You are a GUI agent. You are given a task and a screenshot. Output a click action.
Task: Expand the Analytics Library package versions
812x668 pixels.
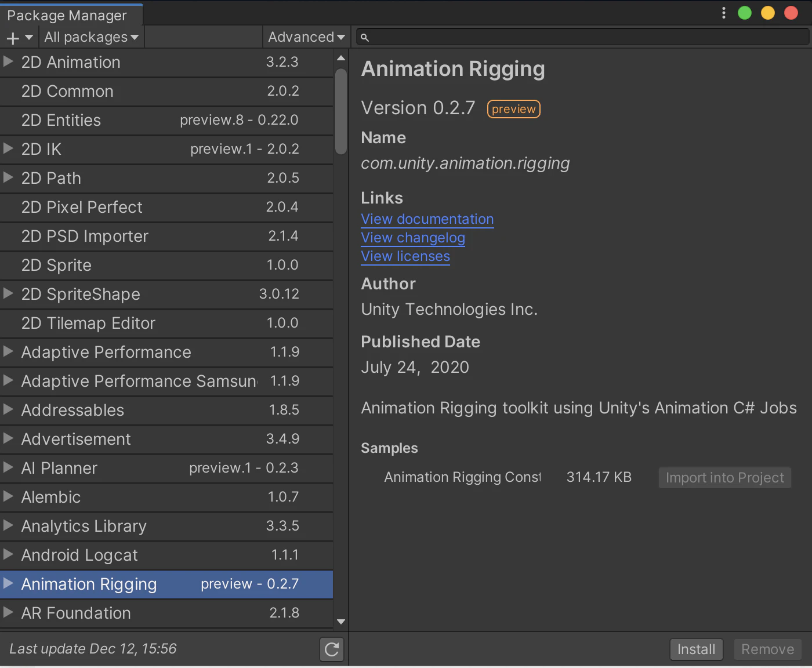point(8,525)
